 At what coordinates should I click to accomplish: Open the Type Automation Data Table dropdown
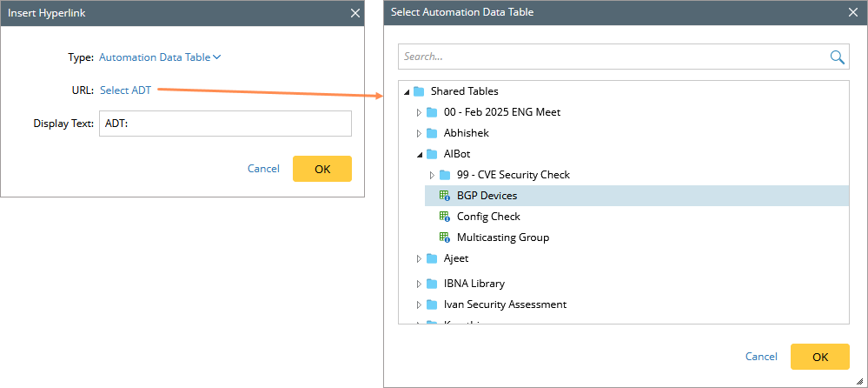click(x=160, y=57)
